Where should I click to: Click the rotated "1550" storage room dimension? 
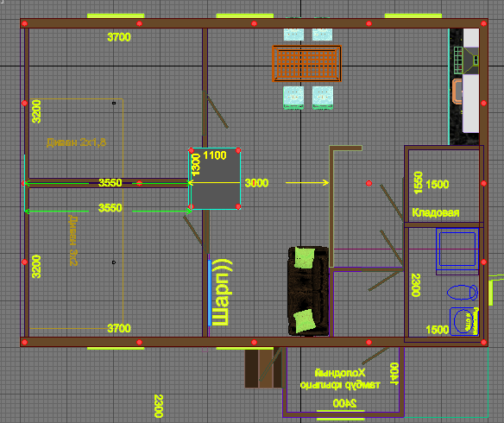click(418, 182)
